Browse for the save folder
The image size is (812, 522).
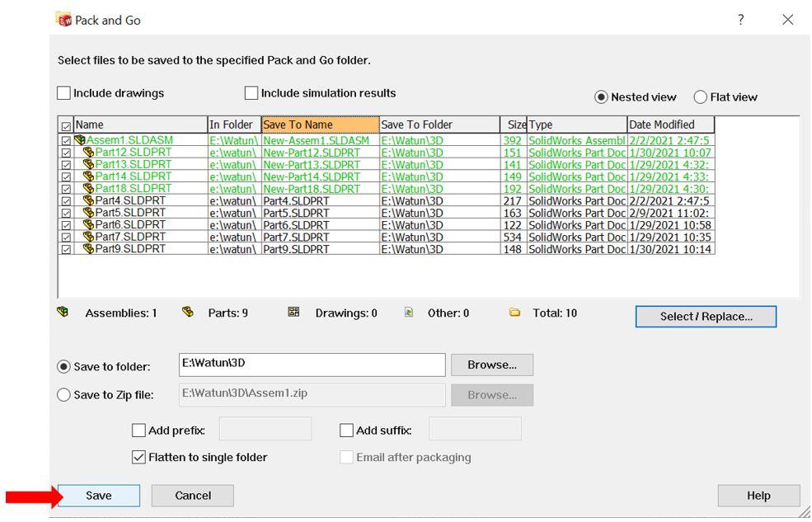pyautogui.click(x=492, y=364)
